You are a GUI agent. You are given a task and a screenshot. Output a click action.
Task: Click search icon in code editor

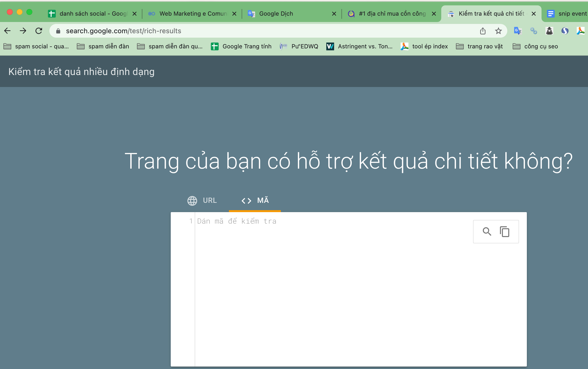487,231
